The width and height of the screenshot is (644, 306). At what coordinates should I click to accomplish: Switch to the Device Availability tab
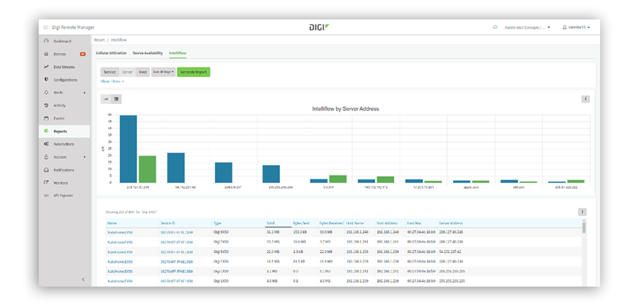(x=148, y=53)
